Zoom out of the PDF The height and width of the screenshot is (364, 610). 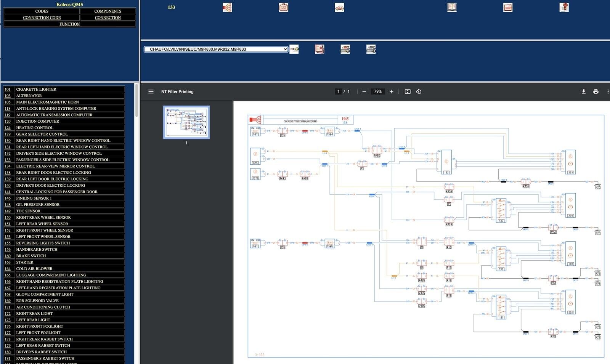click(364, 91)
